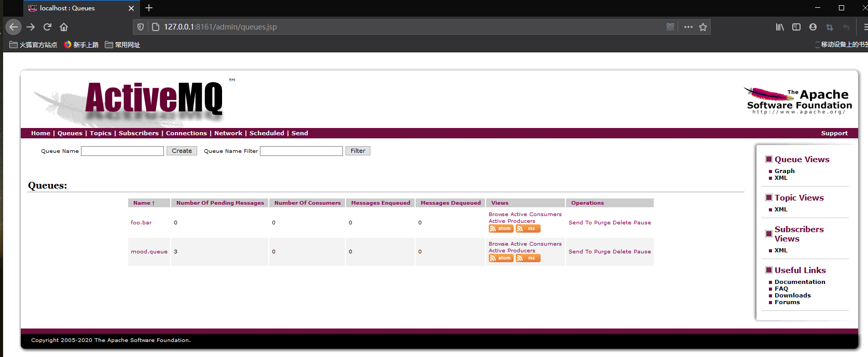The image size is (868, 357).
Task: Open the Queues navigation menu item
Action: (70, 133)
